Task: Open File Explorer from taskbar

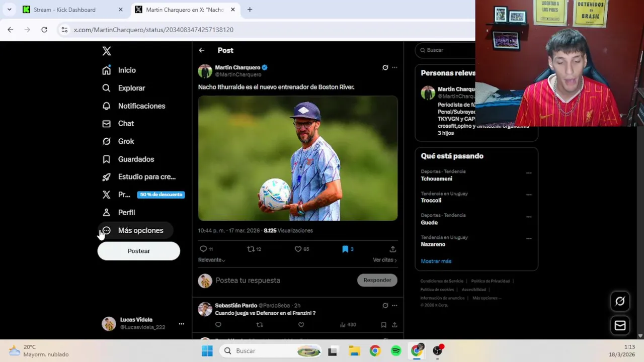Action: pos(354,351)
